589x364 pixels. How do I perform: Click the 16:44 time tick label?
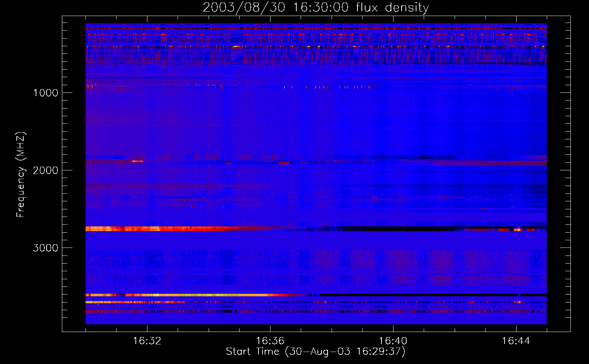point(516,341)
